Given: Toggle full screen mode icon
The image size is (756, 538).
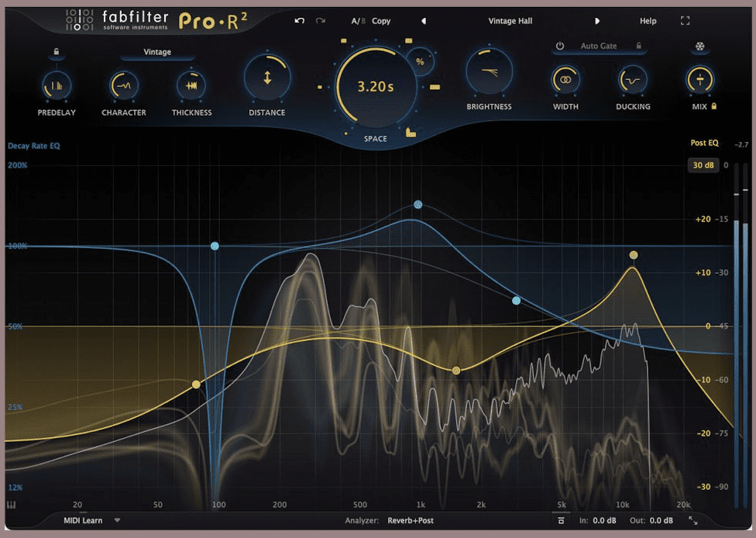Looking at the screenshot, I should coord(685,21).
